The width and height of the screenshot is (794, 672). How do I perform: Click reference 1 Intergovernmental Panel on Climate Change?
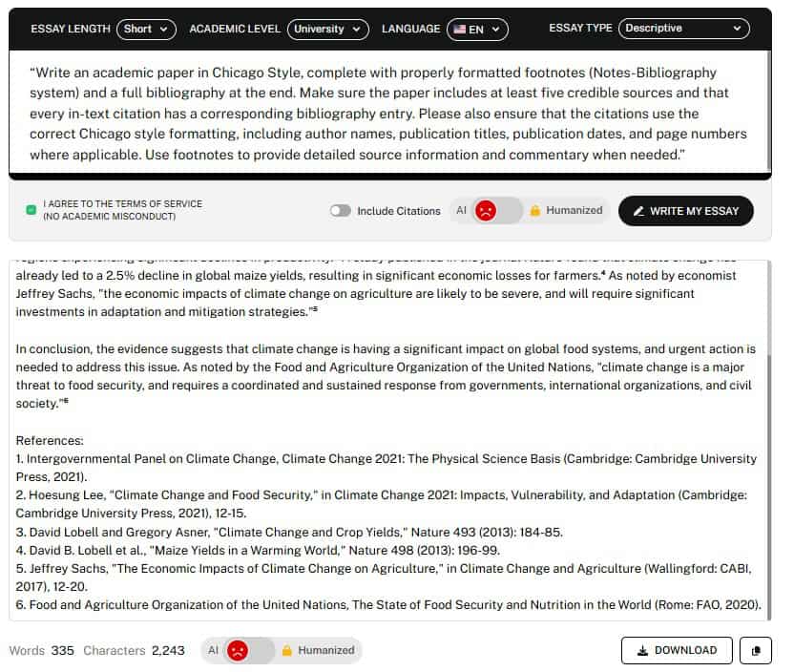(387, 468)
